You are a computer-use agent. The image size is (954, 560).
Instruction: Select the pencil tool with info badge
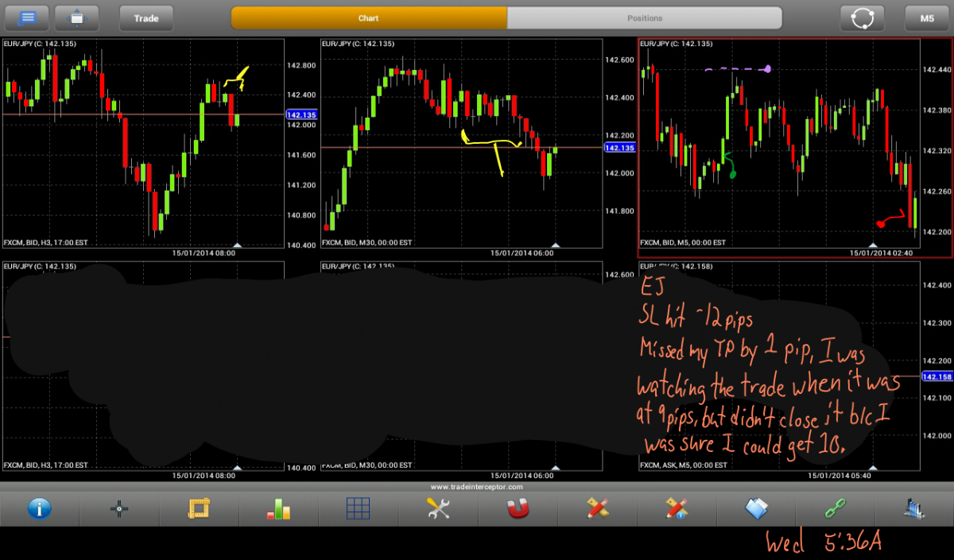[677, 508]
